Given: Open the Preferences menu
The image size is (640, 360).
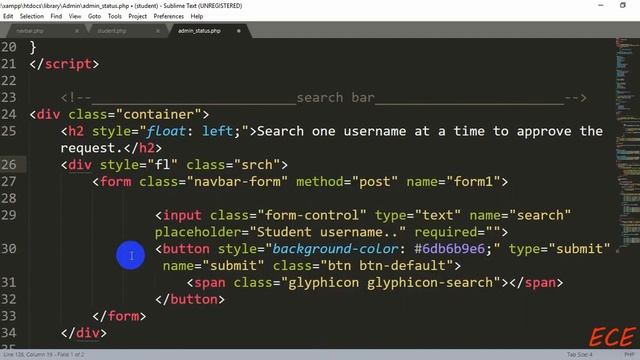Looking at the screenshot, I should pos(169,16).
